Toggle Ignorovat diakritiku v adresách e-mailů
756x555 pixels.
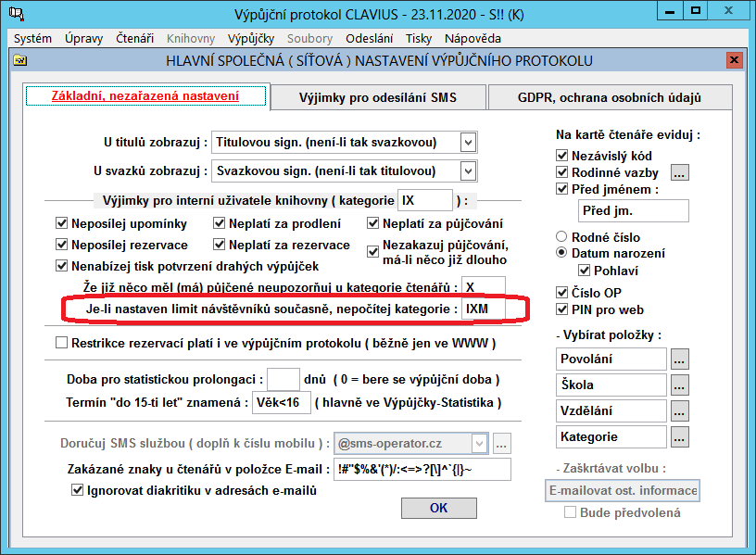(x=77, y=490)
